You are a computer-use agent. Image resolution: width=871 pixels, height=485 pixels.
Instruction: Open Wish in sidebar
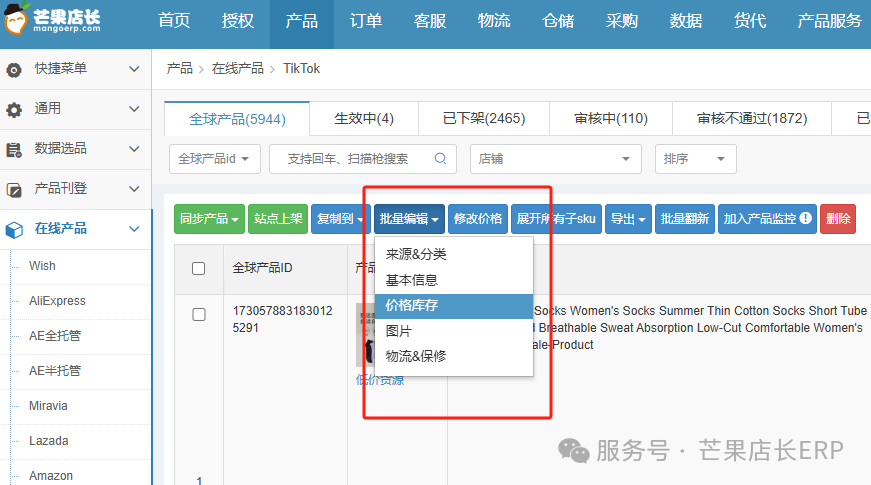[x=42, y=266]
